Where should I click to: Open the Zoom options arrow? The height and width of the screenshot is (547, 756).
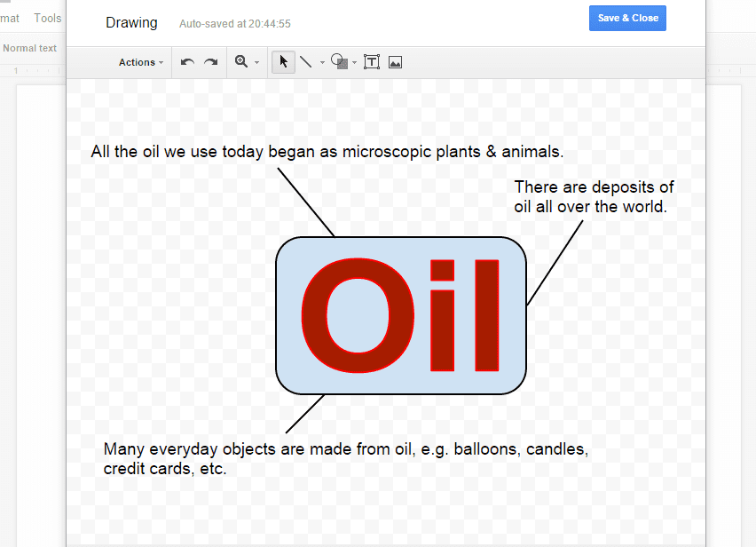(x=256, y=62)
